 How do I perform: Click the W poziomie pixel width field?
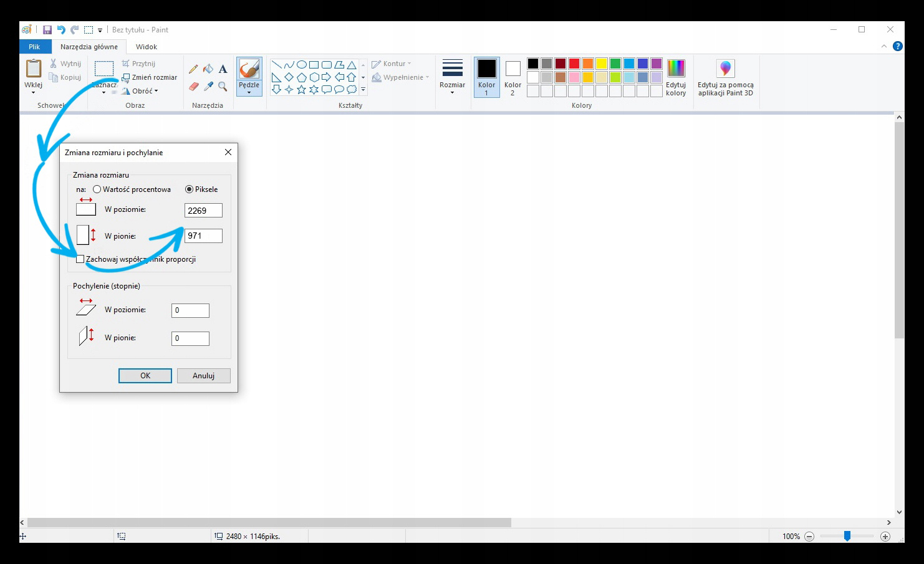point(203,211)
